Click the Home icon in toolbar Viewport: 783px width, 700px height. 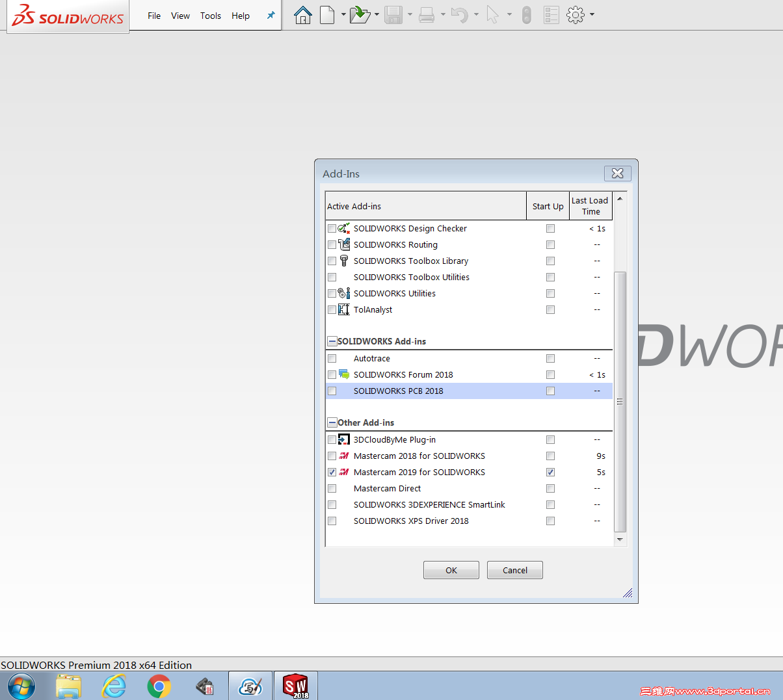coord(303,14)
